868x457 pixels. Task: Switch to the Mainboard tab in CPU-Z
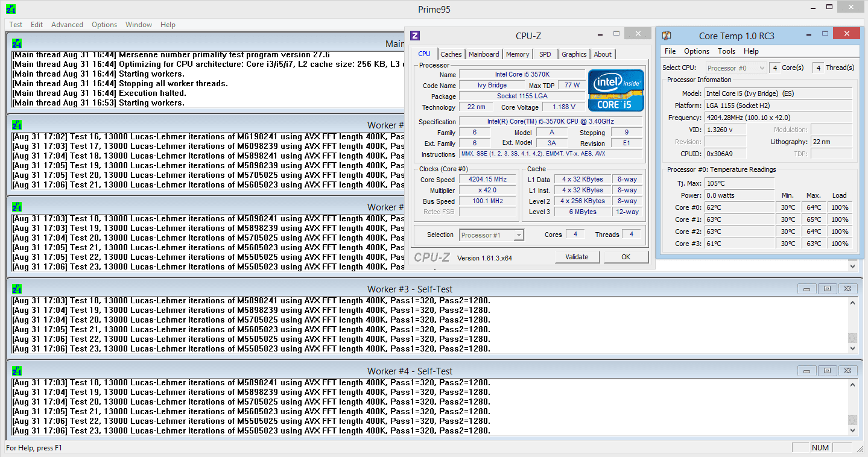click(x=484, y=54)
